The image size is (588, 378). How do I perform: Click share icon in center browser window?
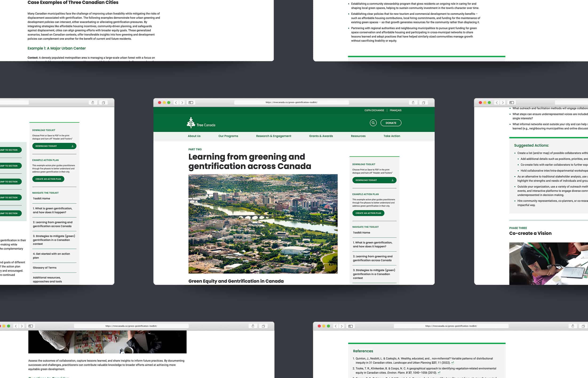click(413, 103)
